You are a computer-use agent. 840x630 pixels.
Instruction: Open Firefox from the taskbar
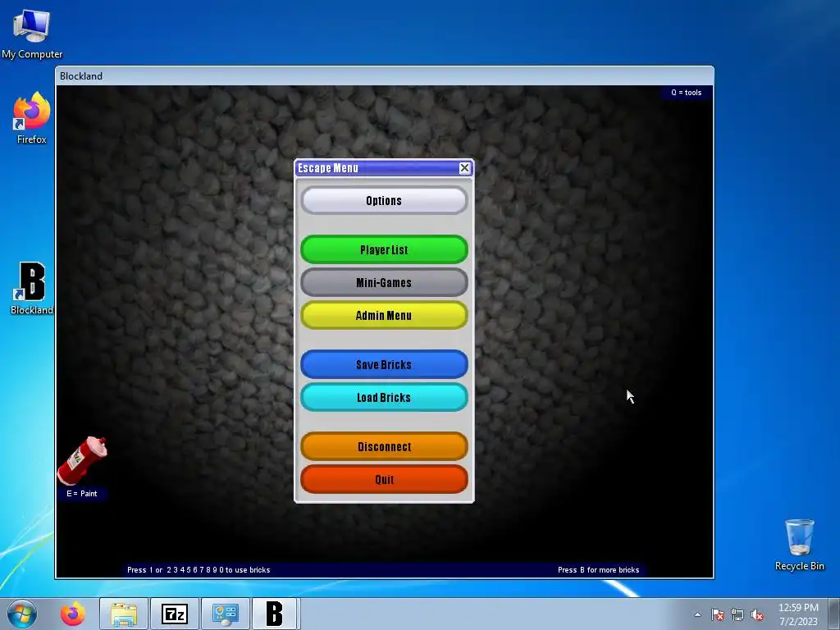point(72,614)
